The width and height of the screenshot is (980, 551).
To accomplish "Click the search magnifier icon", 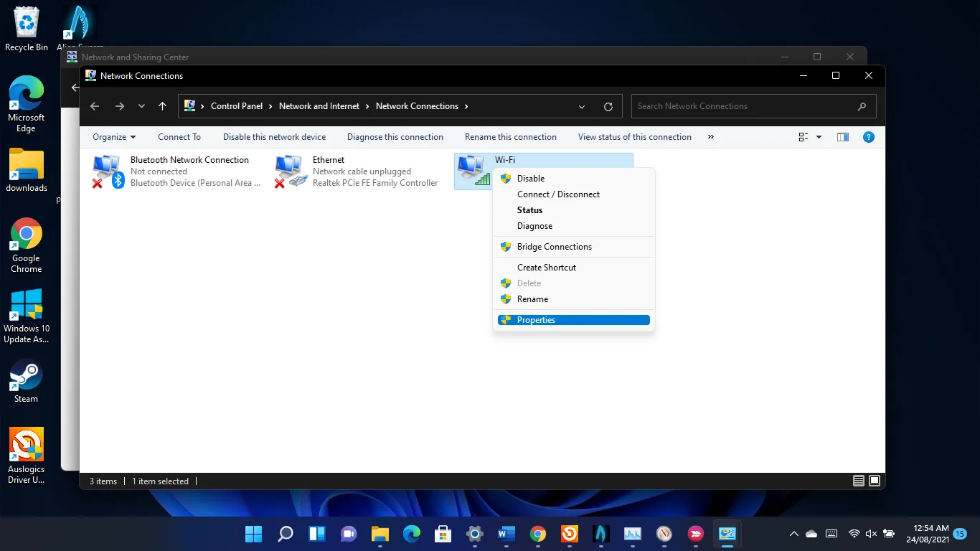I will coord(862,106).
